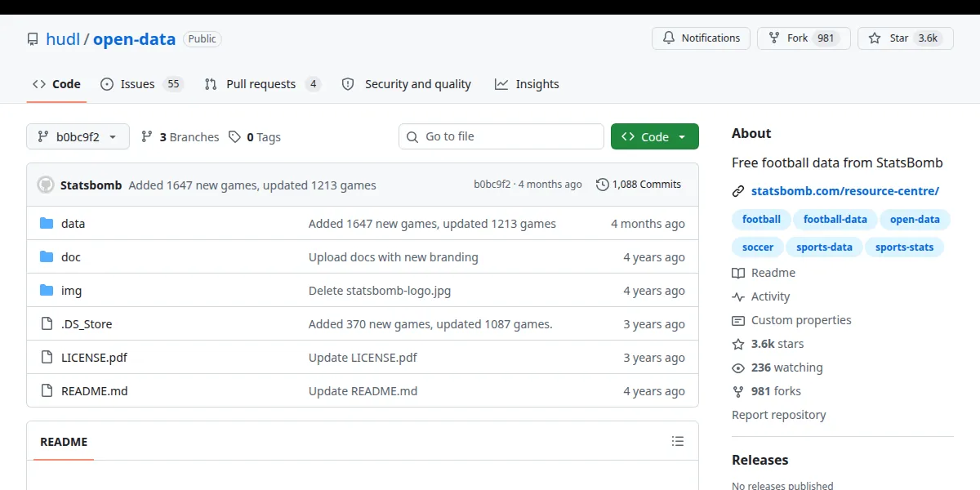Open the Issues tab

click(142, 84)
